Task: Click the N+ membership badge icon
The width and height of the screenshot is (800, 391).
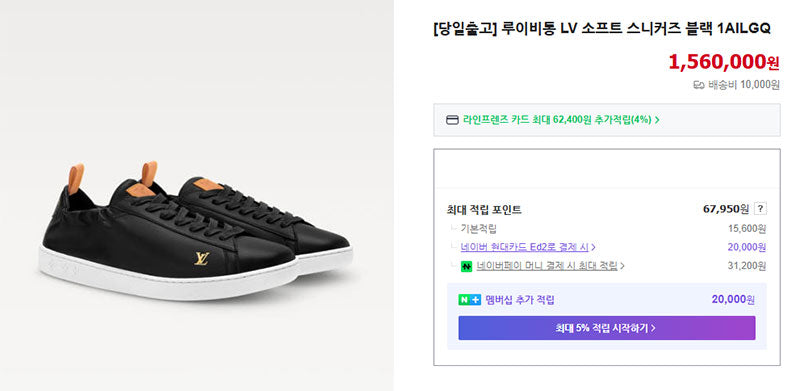Action: (x=469, y=300)
